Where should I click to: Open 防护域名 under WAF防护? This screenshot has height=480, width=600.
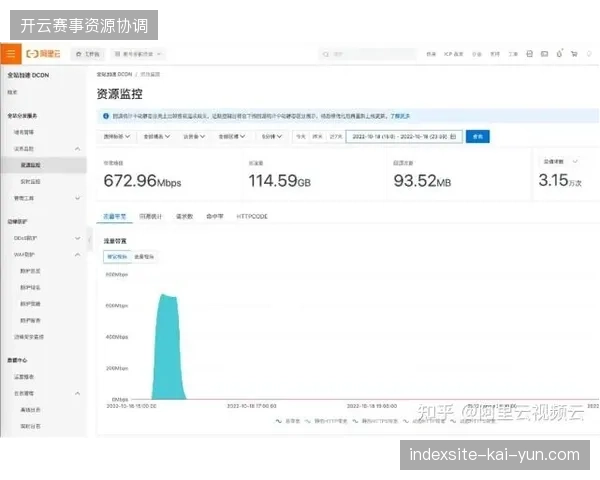(30, 287)
